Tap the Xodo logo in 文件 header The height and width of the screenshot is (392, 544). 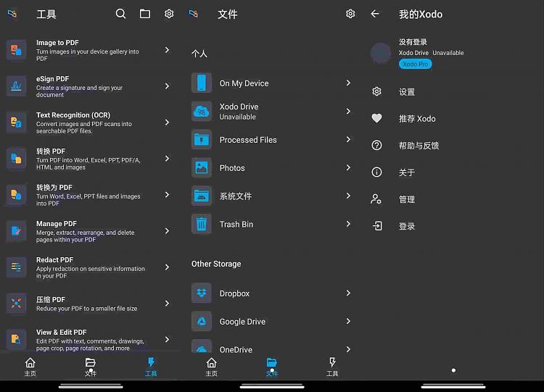[194, 14]
